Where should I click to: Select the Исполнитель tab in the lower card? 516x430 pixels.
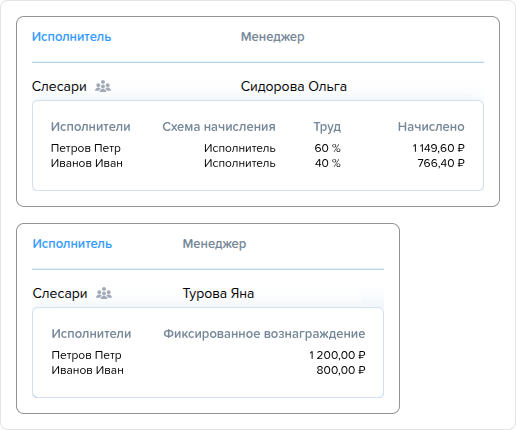[72, 244]
